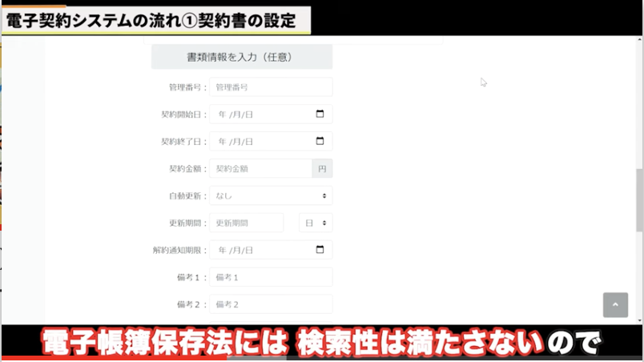This screenshot has height=362, width=644.
Task: Collapse the 書類情報を入力（任意） section header
Action: pyautogui.click(x=242, y=57)
